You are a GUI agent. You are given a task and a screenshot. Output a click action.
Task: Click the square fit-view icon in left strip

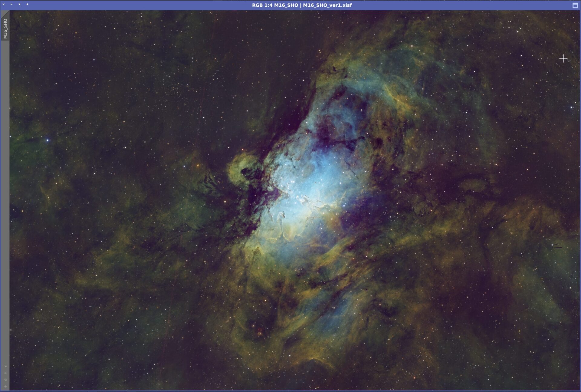(5, 373)
